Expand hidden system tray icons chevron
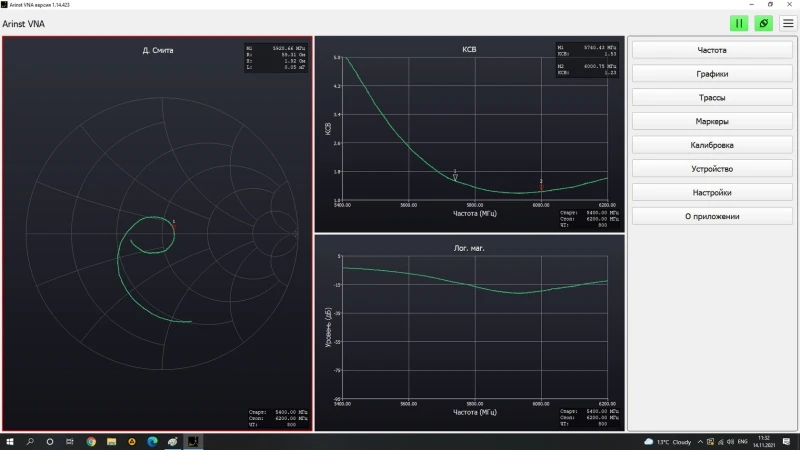The image size is (800, 450). 700,442
